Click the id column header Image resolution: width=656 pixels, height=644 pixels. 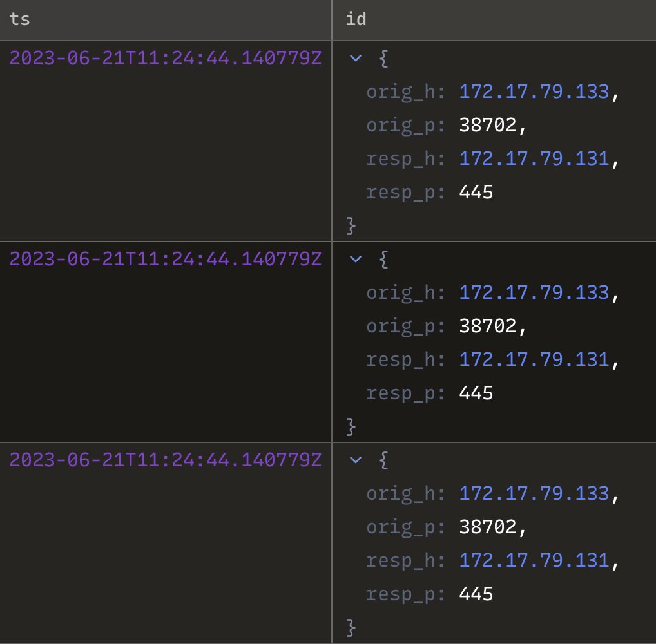356,19
